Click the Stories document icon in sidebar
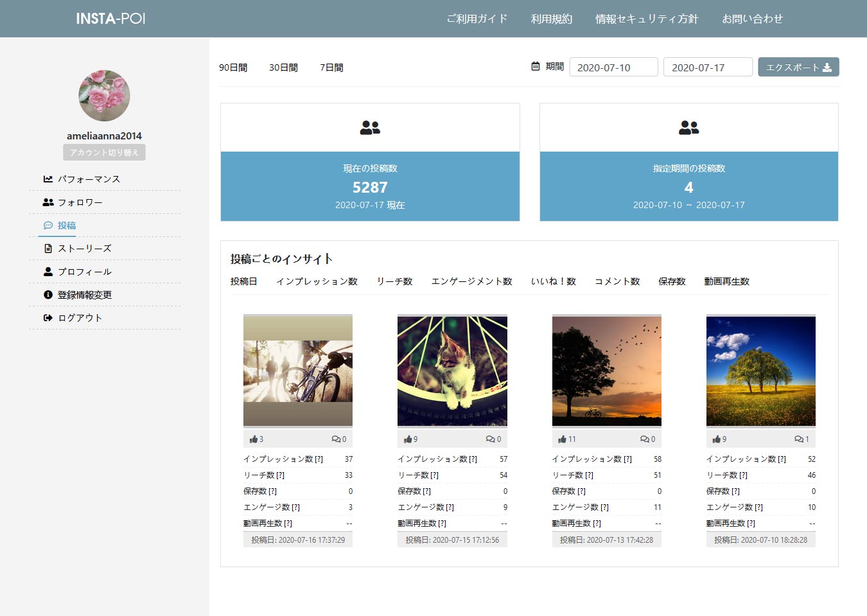This screenshot has height=616, width=867. [48, 249]
